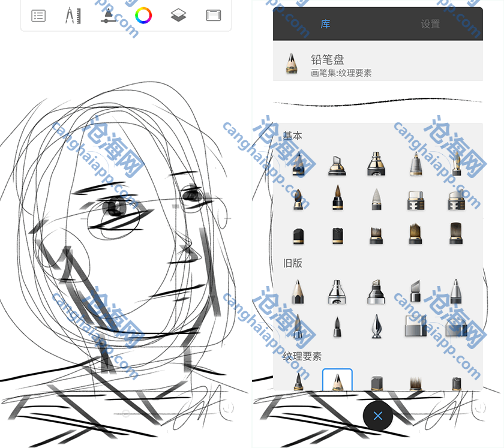Pick the grey cone smudge brush in 基本
The height and width of the screenshot is (448, 504).
[x=376, y=199]
